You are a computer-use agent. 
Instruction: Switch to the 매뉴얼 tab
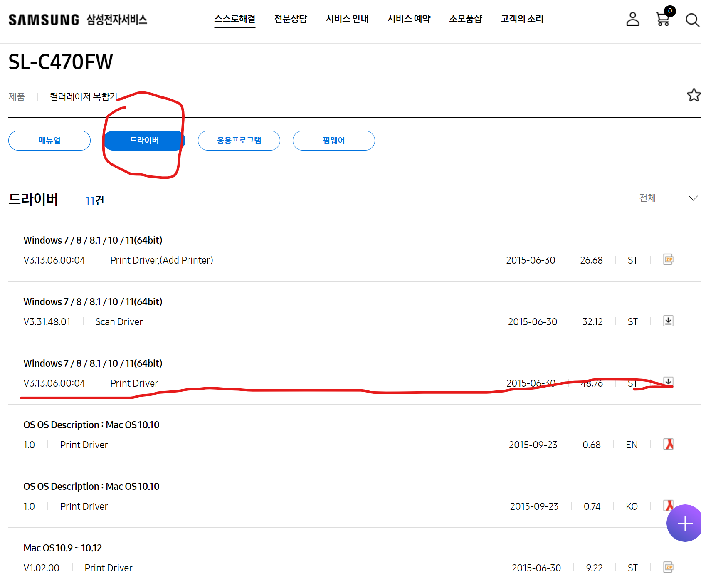49,141
